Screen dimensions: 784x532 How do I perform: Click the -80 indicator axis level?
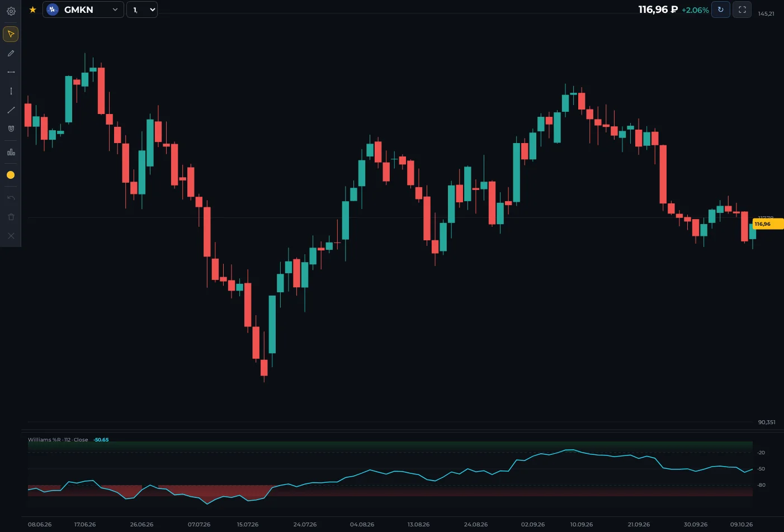click(x=761, y=485)
